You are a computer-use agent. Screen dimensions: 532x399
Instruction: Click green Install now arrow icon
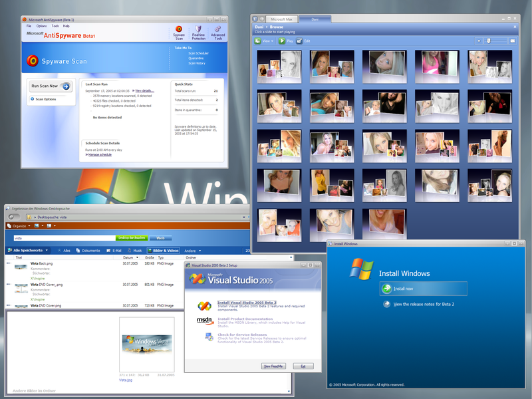(387, 289)
